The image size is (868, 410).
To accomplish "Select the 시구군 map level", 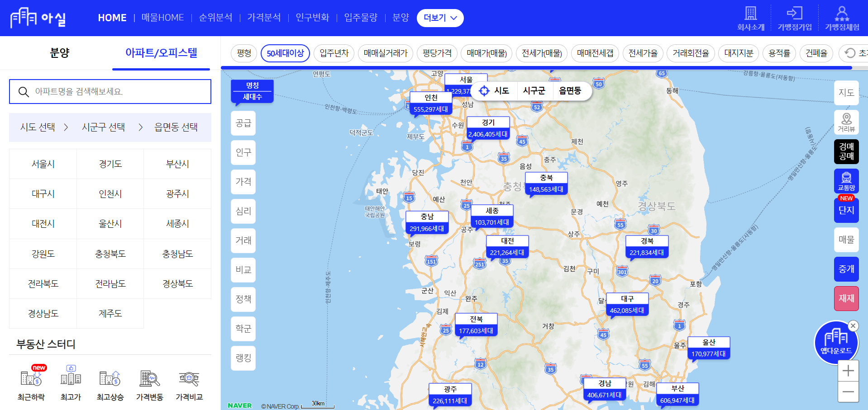I will pyautogui.click(x=534, y=90).
